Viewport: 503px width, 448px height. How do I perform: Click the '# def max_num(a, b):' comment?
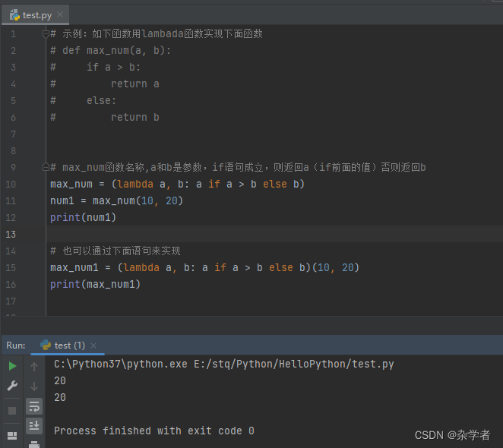coord(110,50)
